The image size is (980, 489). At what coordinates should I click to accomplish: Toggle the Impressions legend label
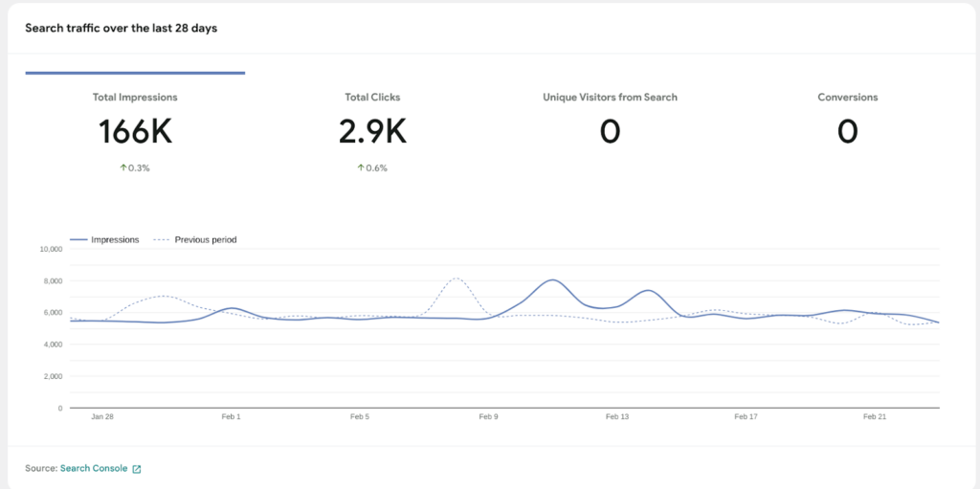pyautogui.click(x=115, y=240)
